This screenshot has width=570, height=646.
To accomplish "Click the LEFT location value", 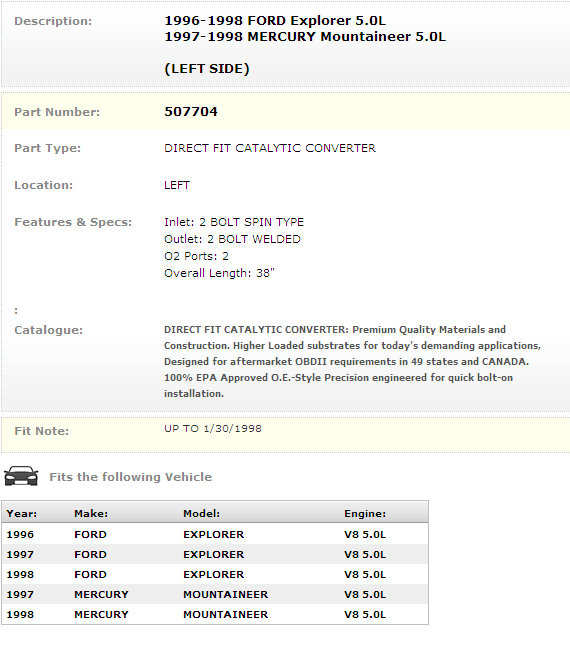I will pyautogui.click(x=177, y=185).
